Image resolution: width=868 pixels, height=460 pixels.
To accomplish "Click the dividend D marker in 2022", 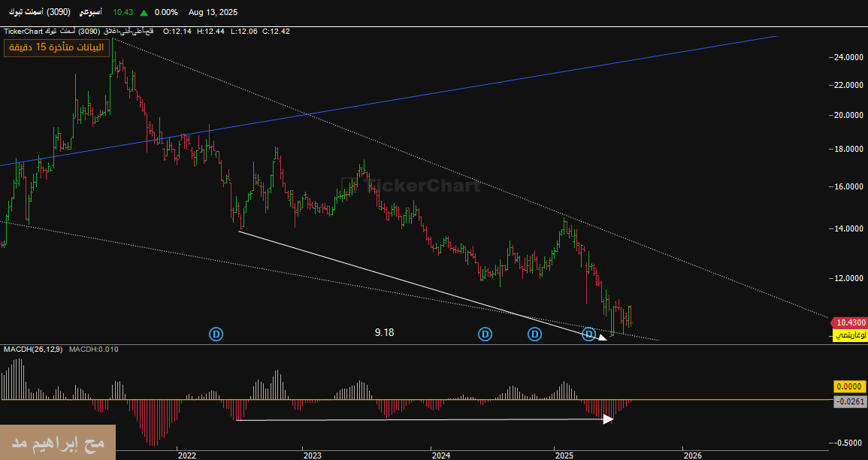I will pos(216,334).
